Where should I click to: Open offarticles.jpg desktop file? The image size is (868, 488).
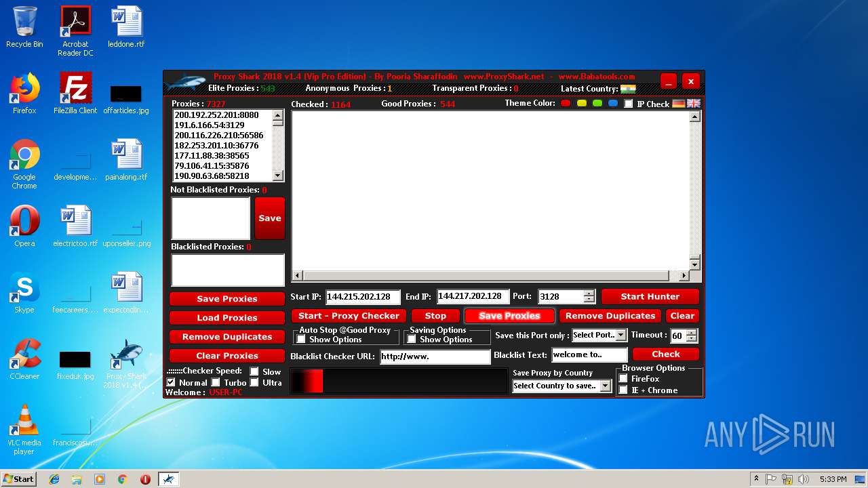[x=126, y=98]
